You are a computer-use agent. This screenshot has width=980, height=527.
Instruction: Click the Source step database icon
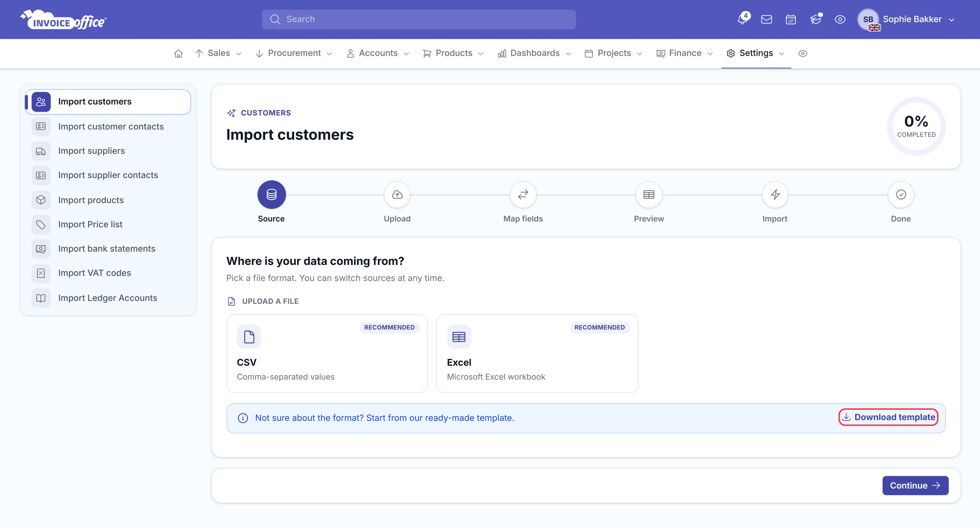(x=271, y=195)
